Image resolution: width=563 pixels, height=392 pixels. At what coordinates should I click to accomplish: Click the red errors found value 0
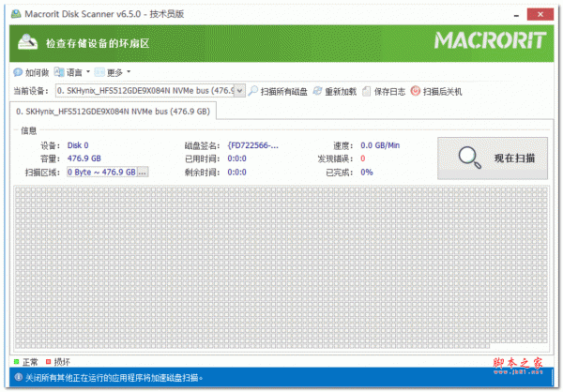pyautogui.click(x=363, y=158)
